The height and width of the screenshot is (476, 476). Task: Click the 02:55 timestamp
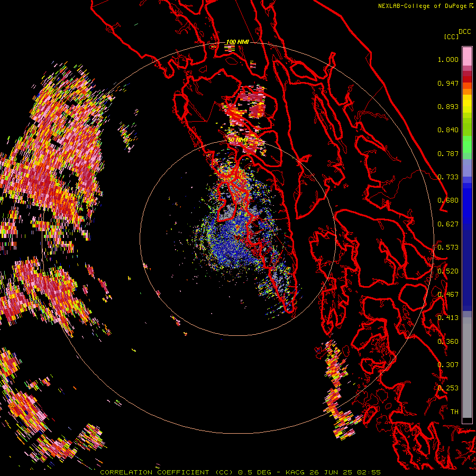pyautogui.click(x=369, y=472)
